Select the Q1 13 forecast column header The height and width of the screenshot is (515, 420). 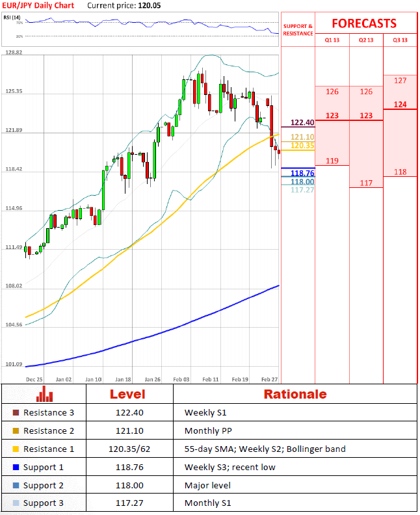(x=332, y=40)
